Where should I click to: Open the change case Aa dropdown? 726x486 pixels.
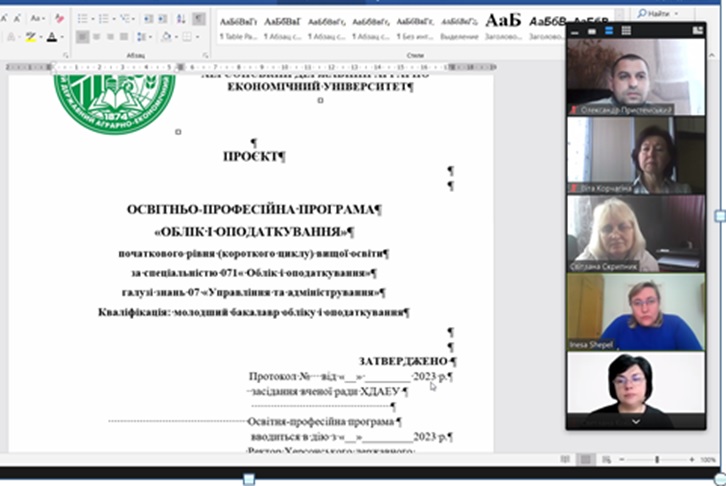37,19
